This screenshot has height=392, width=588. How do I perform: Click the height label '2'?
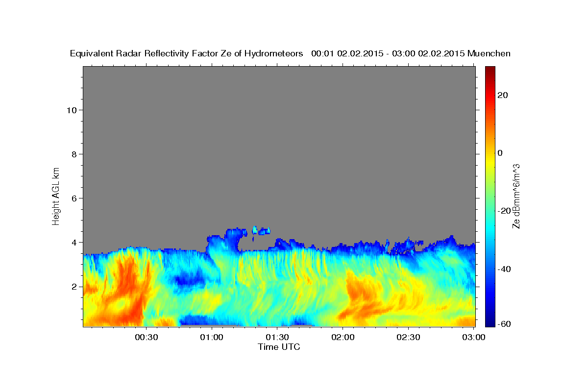(x=74, y=286)
